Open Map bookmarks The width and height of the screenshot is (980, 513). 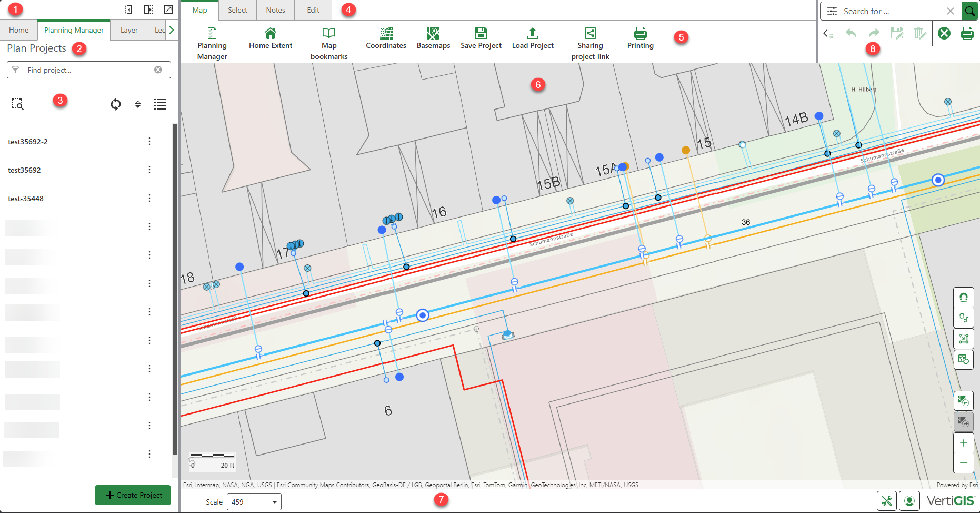click(329, 42)
